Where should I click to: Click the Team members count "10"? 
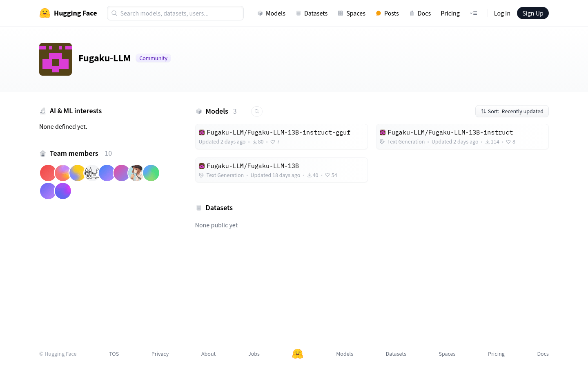[108, 153]
